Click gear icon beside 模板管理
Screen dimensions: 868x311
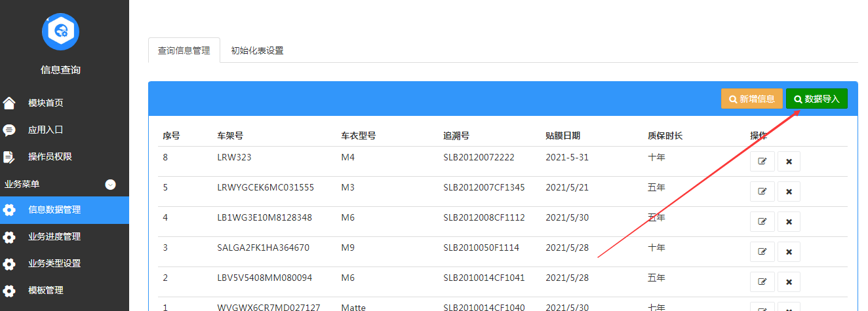pos(9,291)
